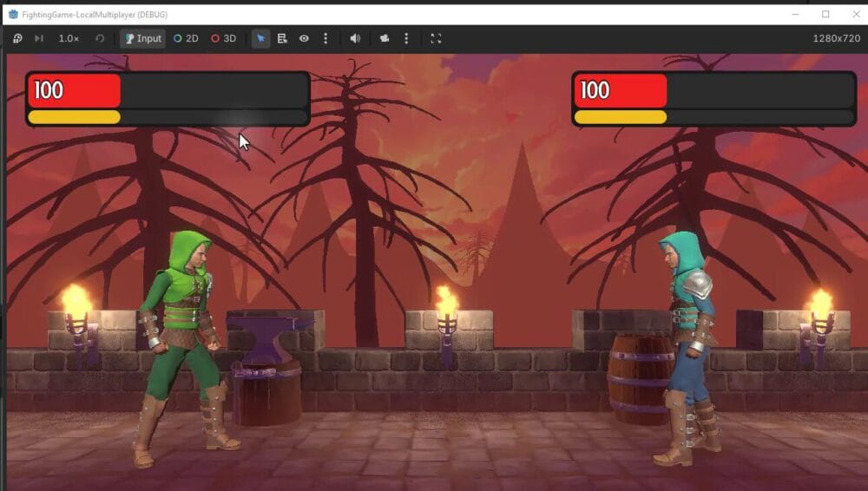
Task: Click the right player's yellow stamina bar
Action: [x=621, y=117]
